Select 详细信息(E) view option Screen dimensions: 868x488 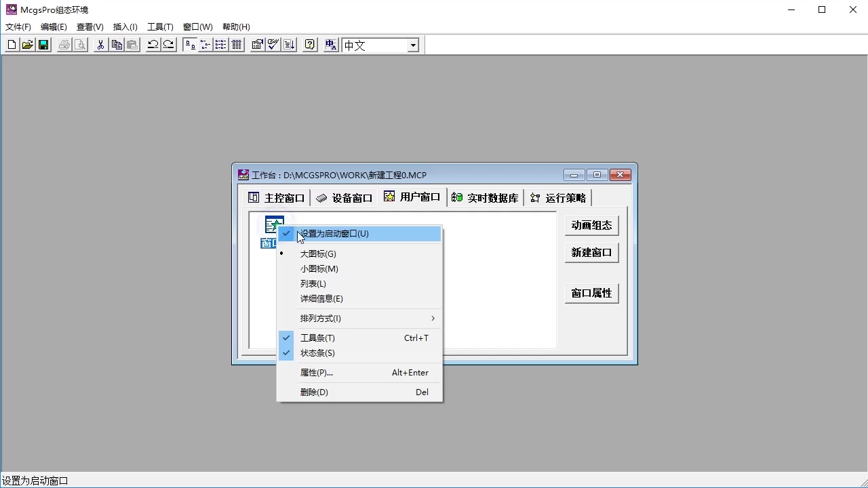359,299
